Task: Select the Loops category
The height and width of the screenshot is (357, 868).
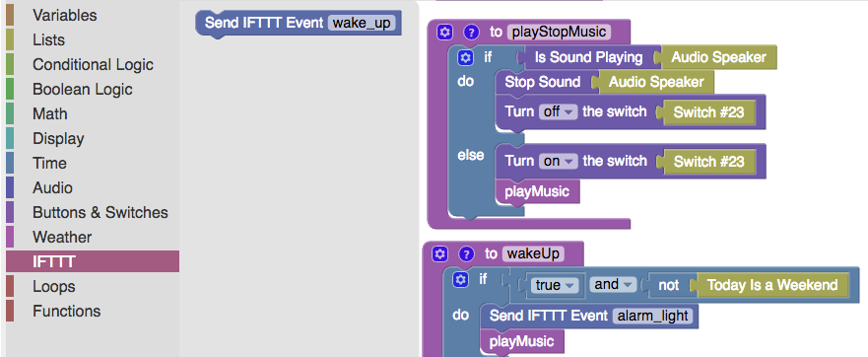Action: click(x=93, y=287)
